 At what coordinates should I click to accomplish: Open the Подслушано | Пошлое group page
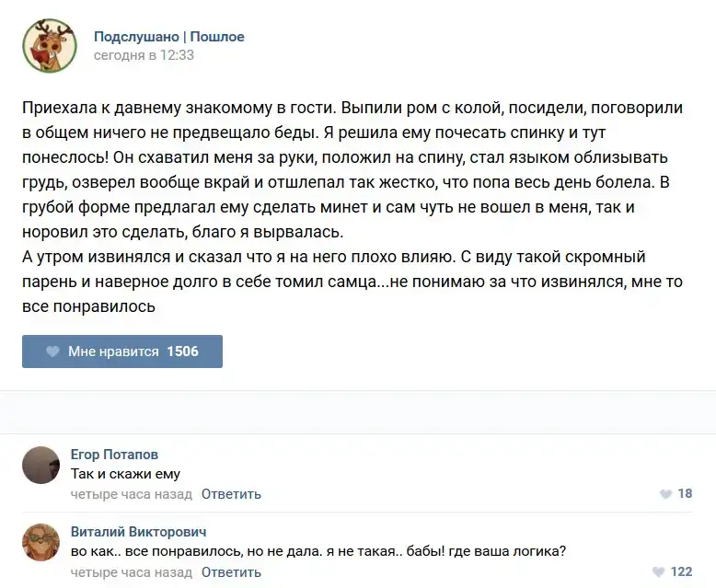pyautogui.click(x=168, y=37)
